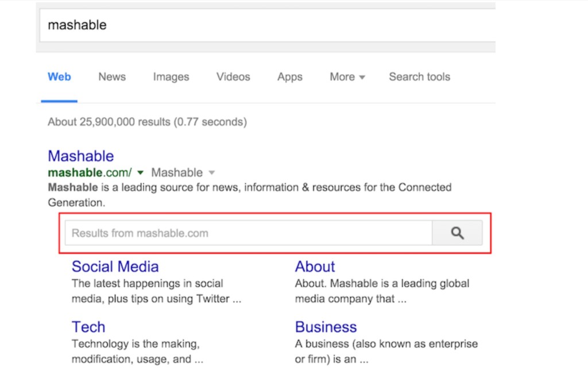Click the 'About 25,900,000 results' stats text
The width and height of the screenshot is (588, 381).
click(147, 122)
